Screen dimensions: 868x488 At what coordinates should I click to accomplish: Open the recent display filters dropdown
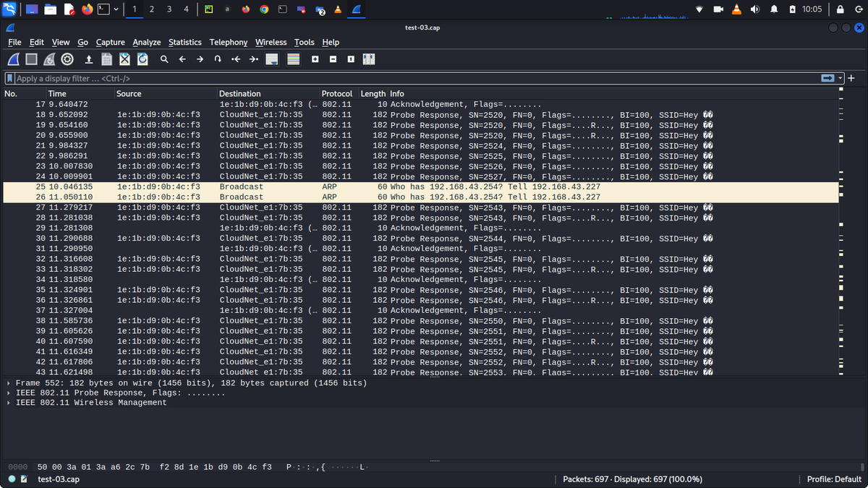pos(841,78)
